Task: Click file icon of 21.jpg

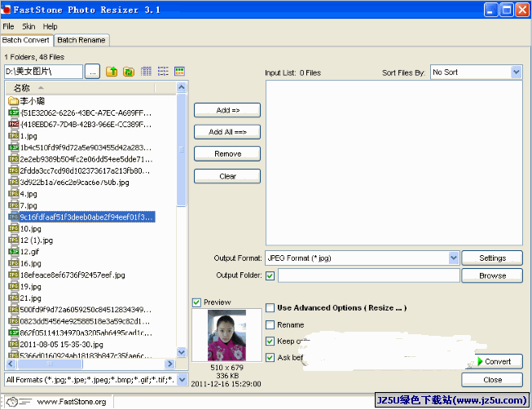Action: point(13,298)
